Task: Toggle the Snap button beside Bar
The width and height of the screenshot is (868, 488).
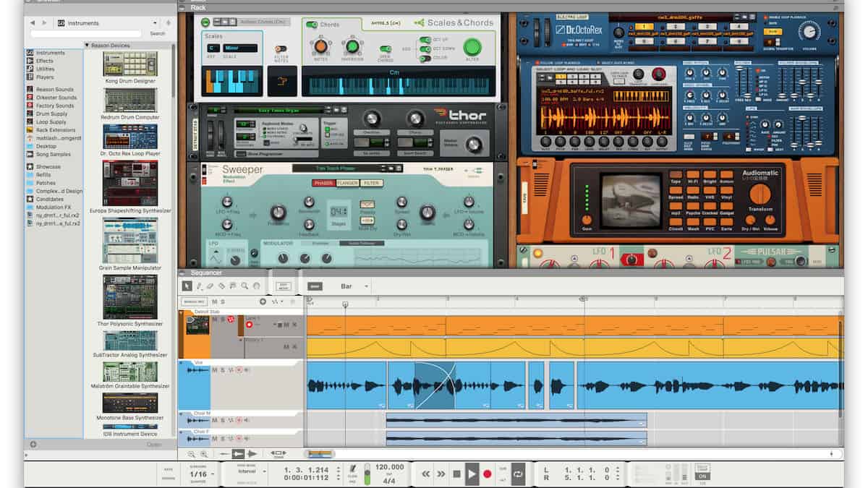Action: pyautogui.click(x=315, y=286)
